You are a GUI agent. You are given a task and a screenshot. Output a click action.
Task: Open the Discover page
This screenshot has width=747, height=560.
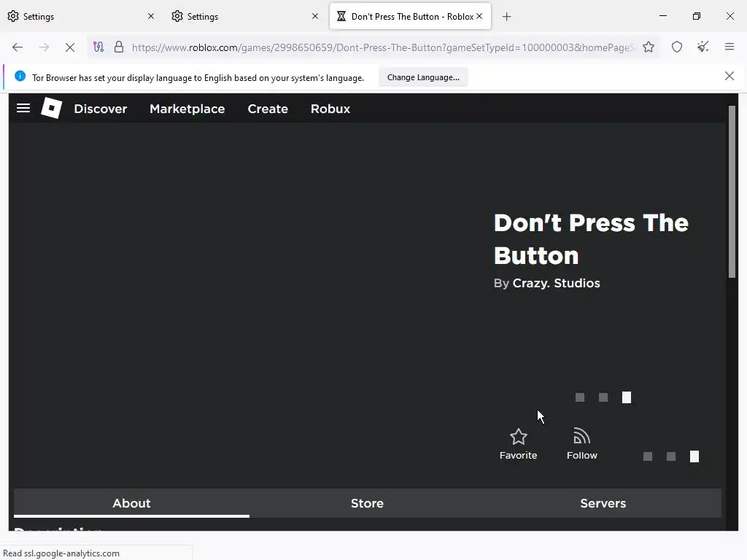101,109
